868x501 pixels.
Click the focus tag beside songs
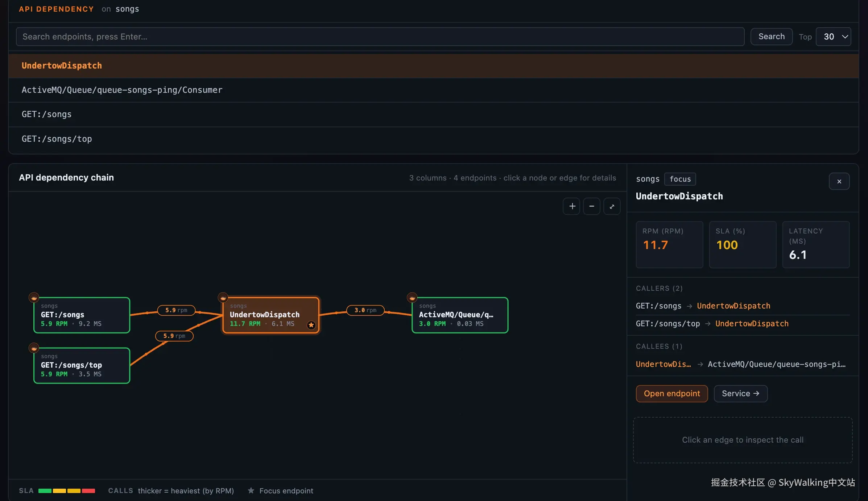680,179
